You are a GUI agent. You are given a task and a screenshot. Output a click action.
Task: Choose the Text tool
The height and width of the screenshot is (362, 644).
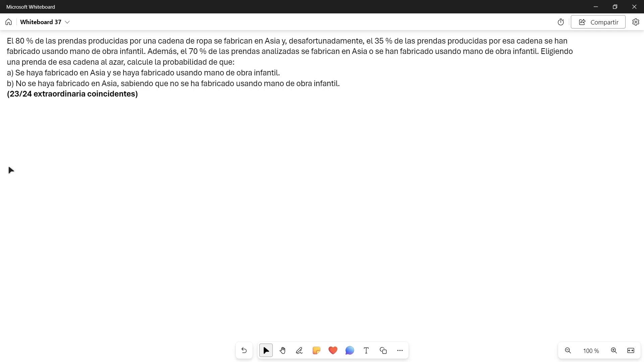pyautogui.click(x=366, y=351)
